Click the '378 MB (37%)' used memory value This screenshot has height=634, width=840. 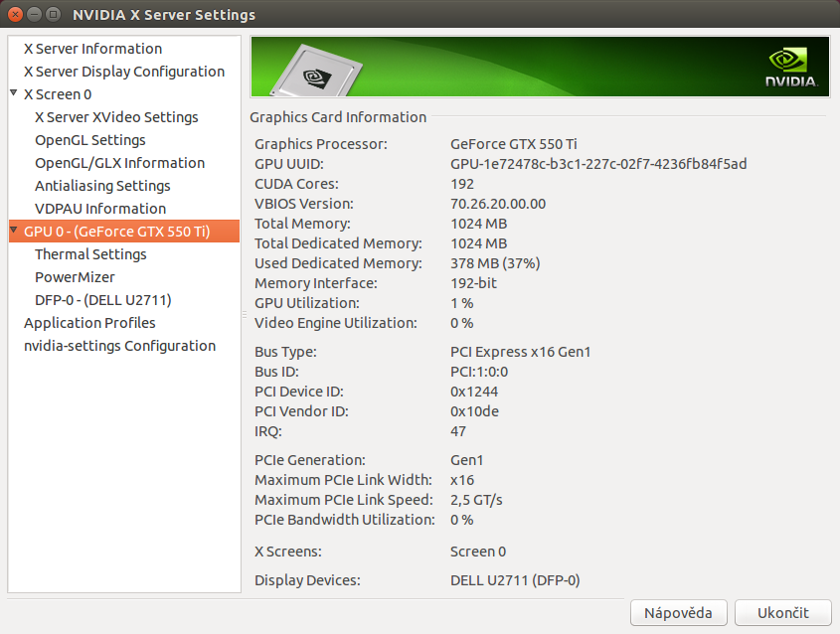[495, 263]
